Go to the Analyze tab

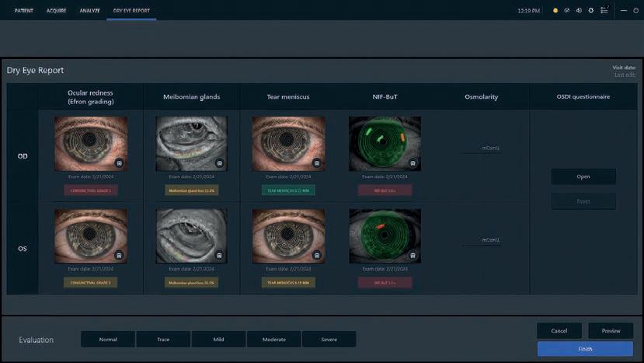pyautogui.click(x=89, y=10)
